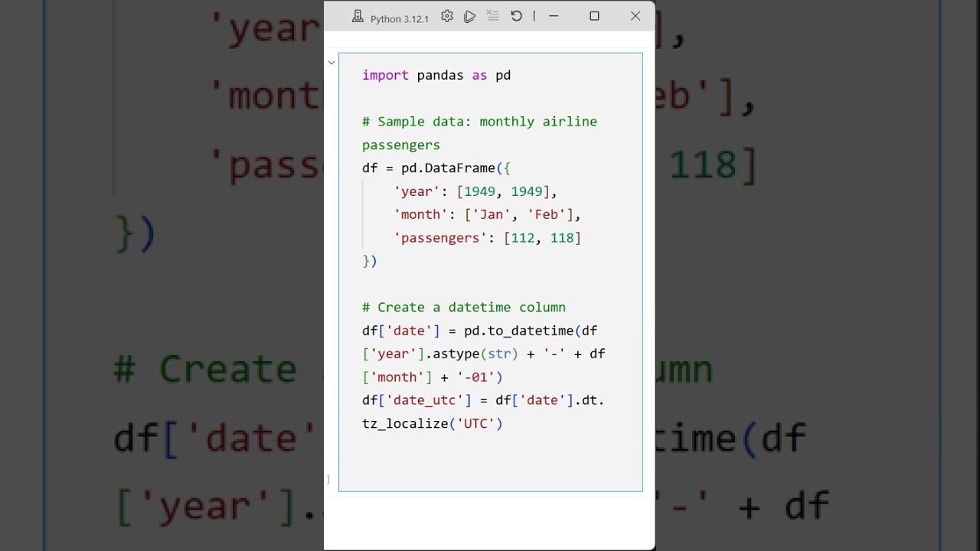Close the notebook window
980x551 pixels.
[635, 16]
